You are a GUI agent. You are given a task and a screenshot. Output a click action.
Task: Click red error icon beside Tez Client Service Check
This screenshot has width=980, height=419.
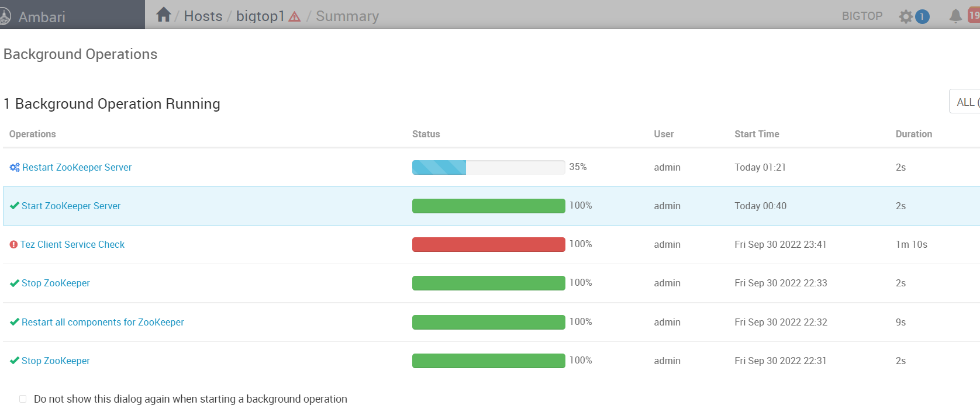click(13, 244)
